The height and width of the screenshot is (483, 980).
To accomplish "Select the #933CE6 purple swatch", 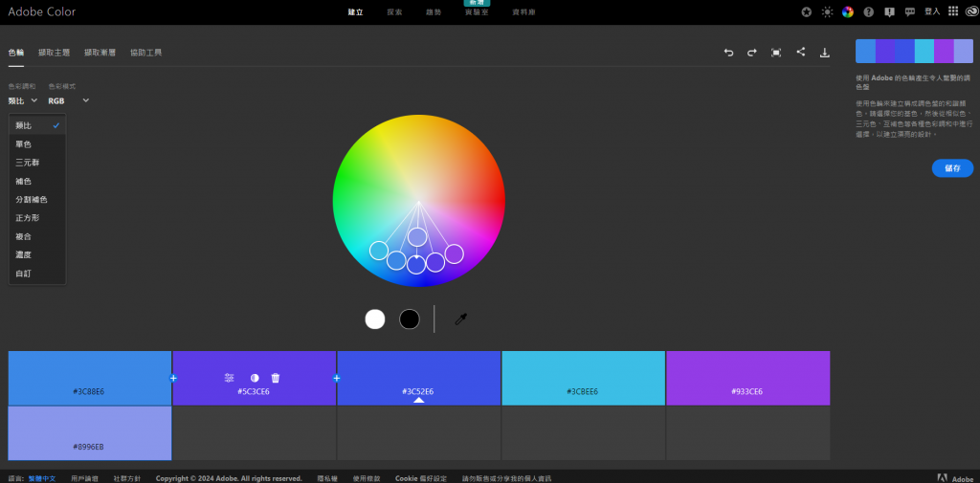I will (747, 378).
